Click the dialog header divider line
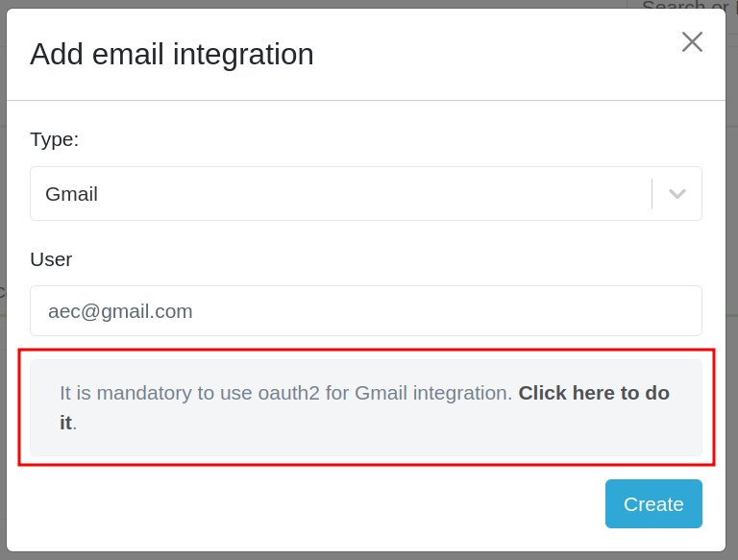Viewport: 738px width, 560px height. [365, 100]
